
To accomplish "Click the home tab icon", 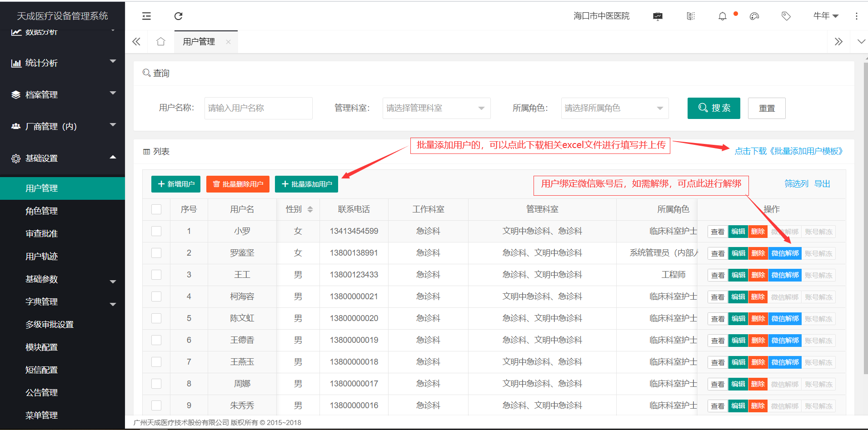I will tap(160, 42).
